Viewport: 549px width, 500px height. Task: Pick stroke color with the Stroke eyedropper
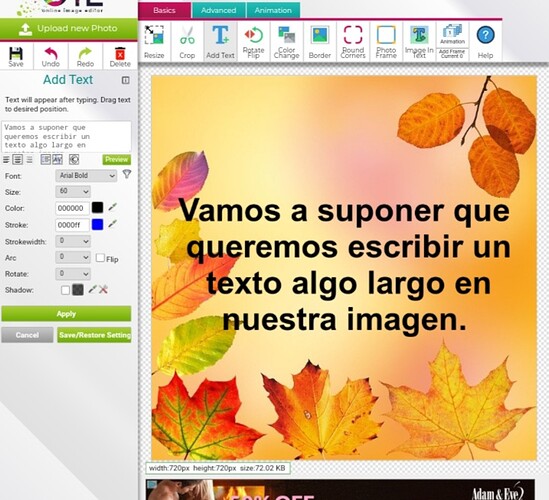pos(112,224)
